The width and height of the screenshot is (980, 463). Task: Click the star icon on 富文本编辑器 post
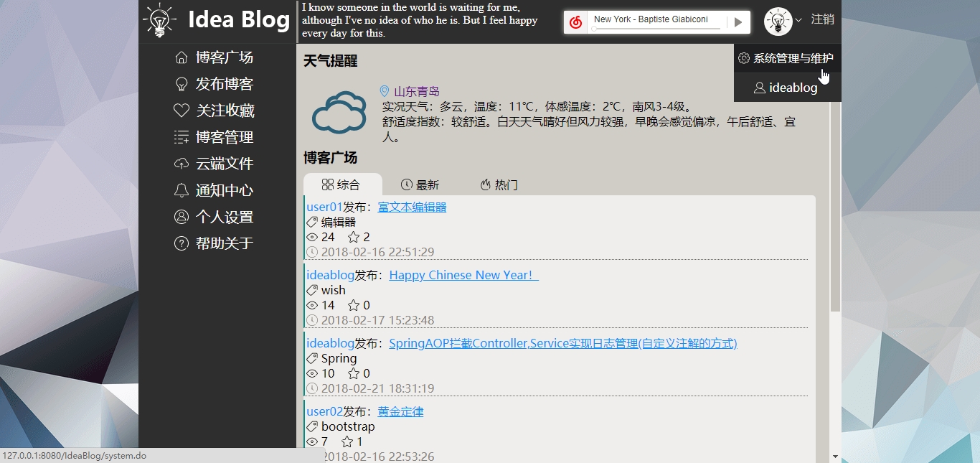click(x=354, y=237)
